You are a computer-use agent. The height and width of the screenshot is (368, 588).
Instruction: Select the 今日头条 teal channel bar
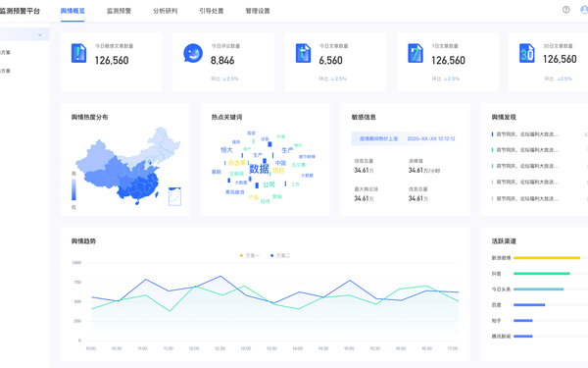click(538, 289)
